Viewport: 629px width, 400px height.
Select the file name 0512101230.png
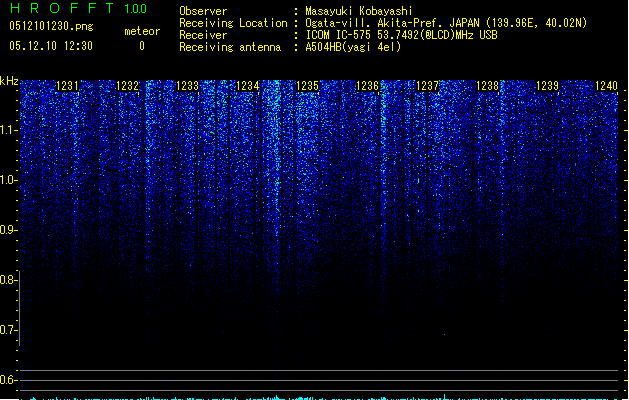click(x=51, y=26)
